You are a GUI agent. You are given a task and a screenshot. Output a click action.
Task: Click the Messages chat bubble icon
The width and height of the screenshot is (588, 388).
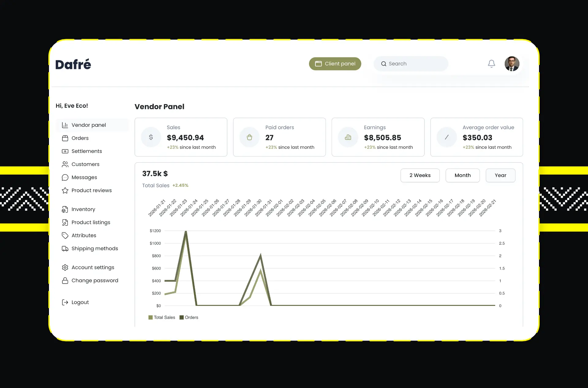(65, 178)
